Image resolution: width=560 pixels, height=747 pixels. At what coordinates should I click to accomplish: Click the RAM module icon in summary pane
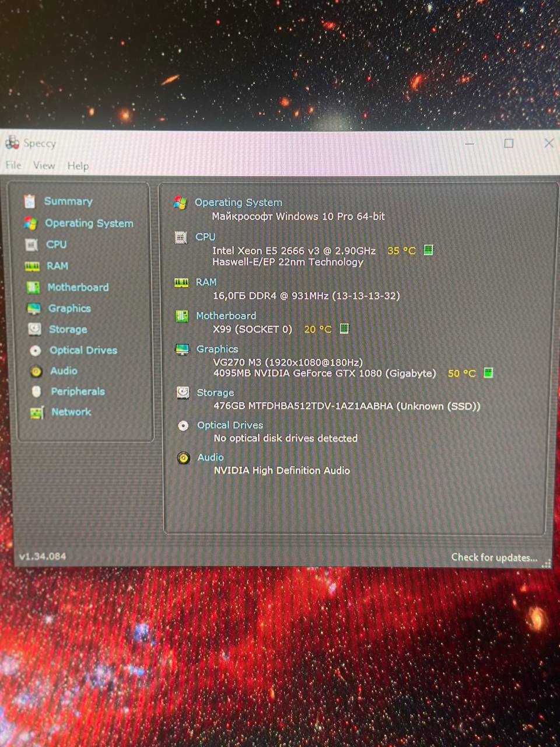click(x=181, y=283)
